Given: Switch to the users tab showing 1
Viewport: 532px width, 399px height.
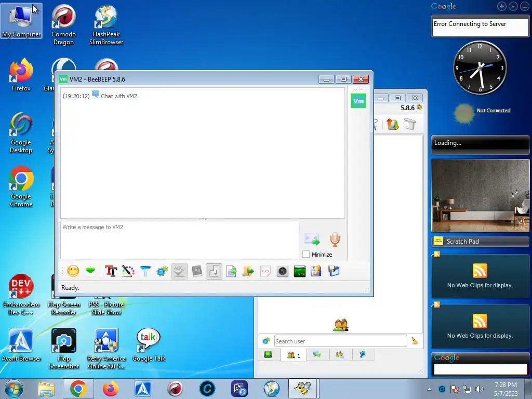Looking at the screenshot, I should click(x=294, y=355).
